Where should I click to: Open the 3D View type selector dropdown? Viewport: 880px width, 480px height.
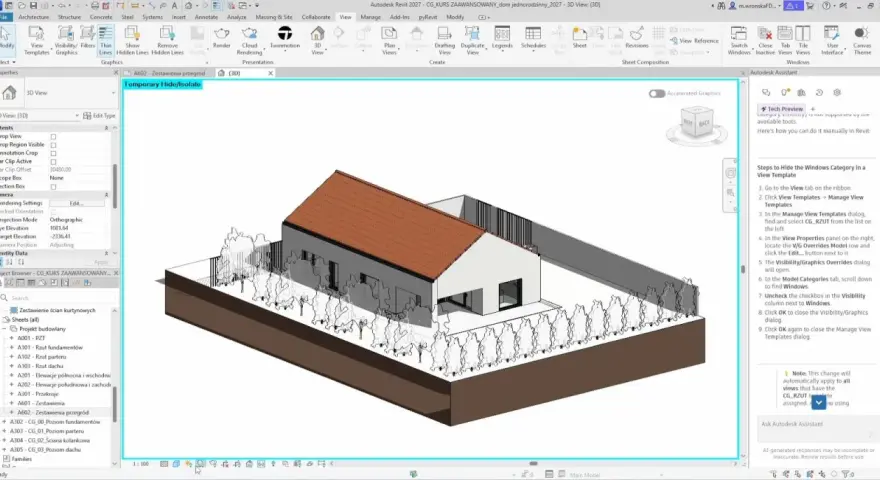(x=69, y=93)
